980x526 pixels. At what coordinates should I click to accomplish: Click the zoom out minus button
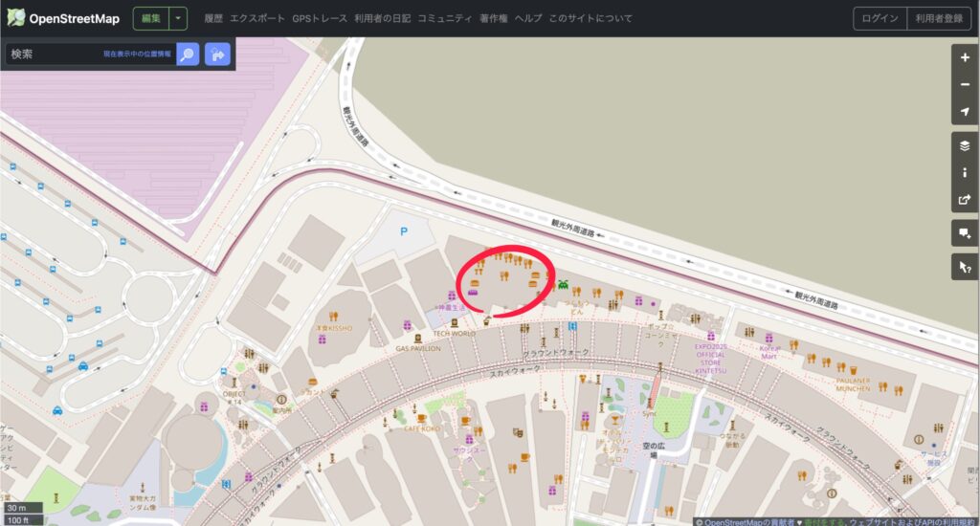(965, 84)
